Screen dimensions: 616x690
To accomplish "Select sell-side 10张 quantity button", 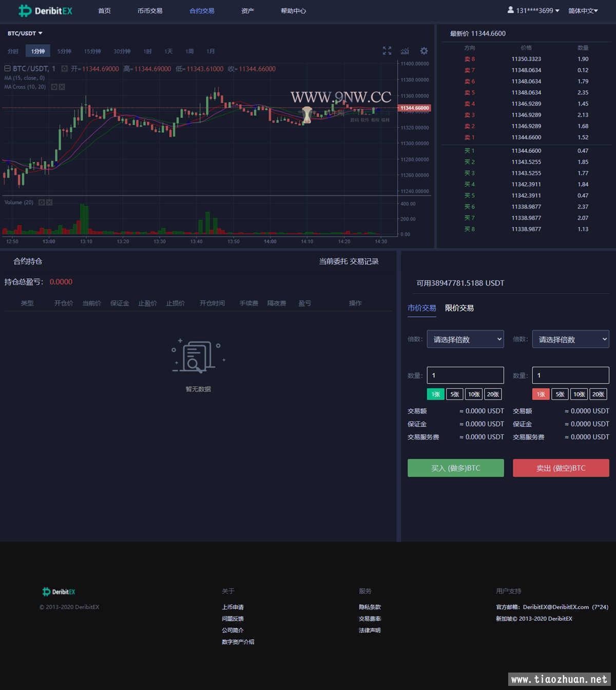I will pos(579,394).
